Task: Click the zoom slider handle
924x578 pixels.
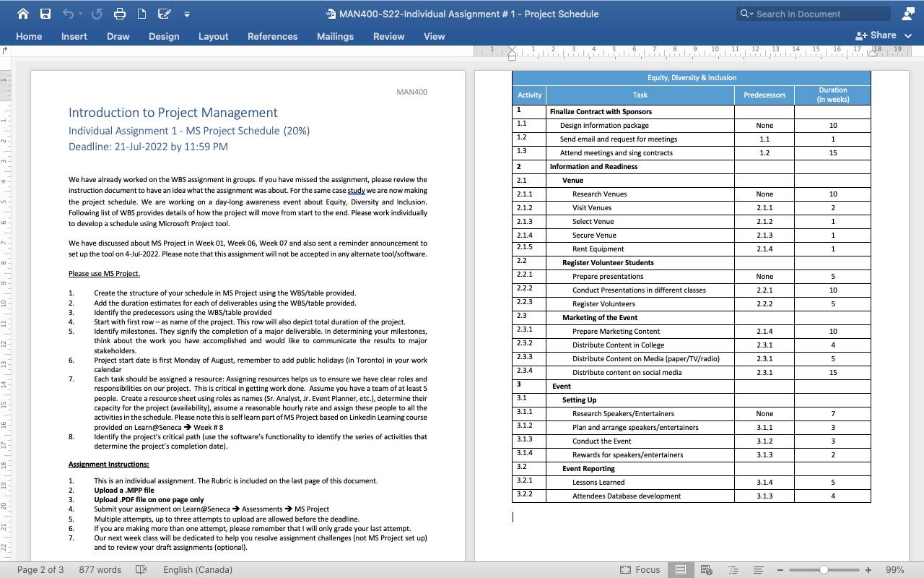Action: click(824, 569)
